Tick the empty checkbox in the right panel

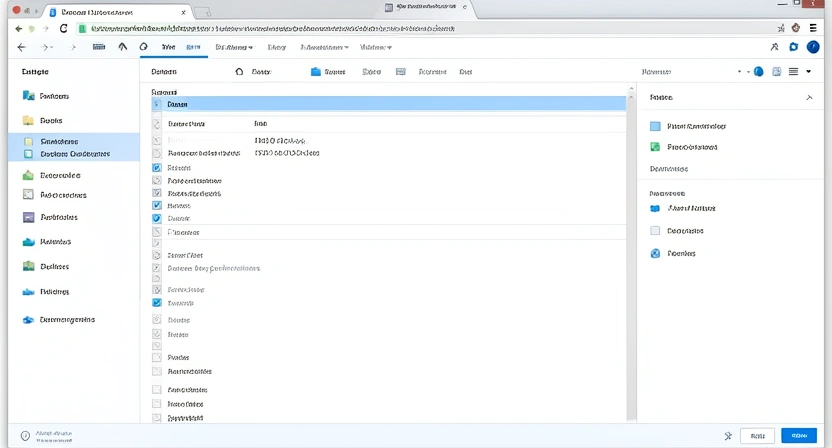[655, 231]
